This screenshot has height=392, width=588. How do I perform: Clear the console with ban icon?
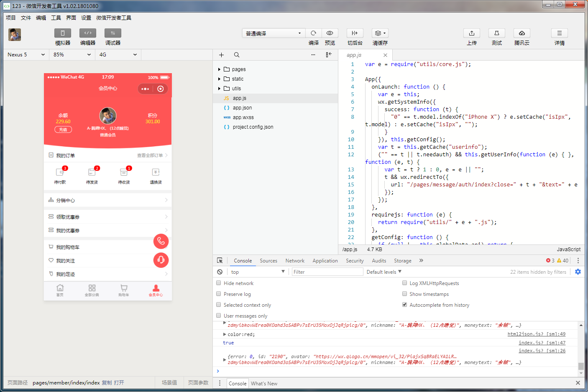[x=220, y=272]
